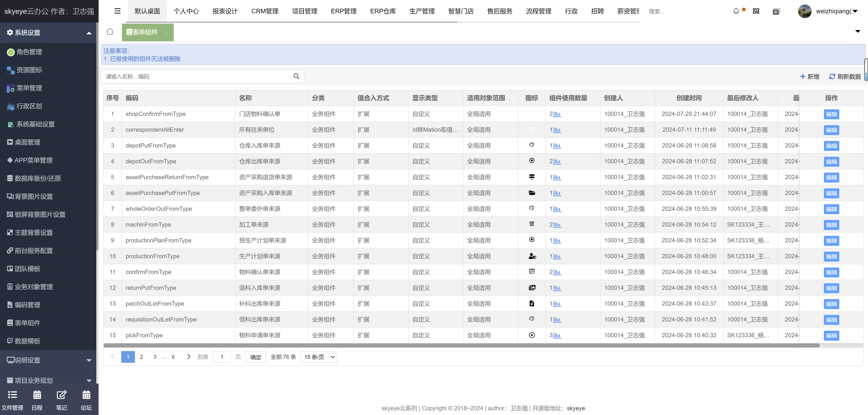Viewport: 868px width, 415px height.
Task: Click the horizontal table scrollbar
Action: click(x=461, y=345)
